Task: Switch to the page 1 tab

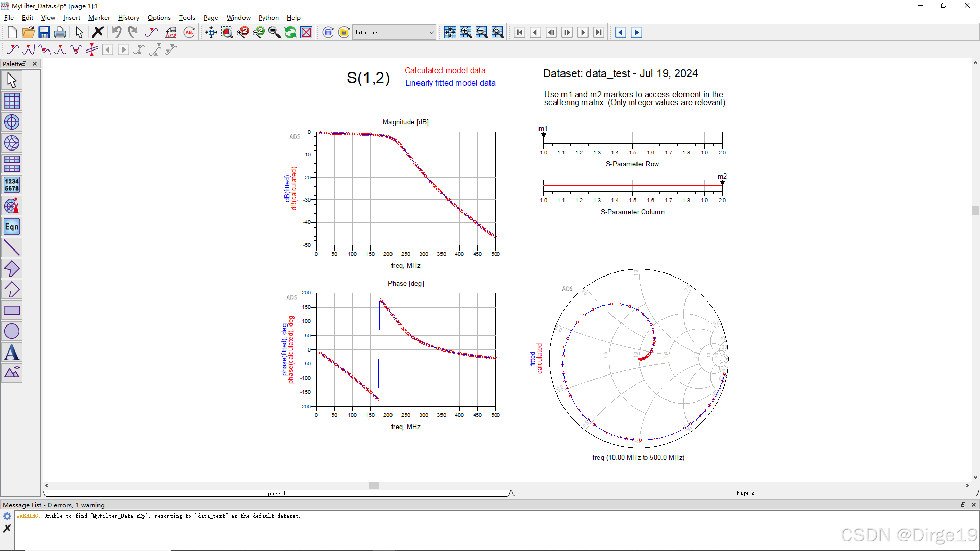Action: [276, 493]
